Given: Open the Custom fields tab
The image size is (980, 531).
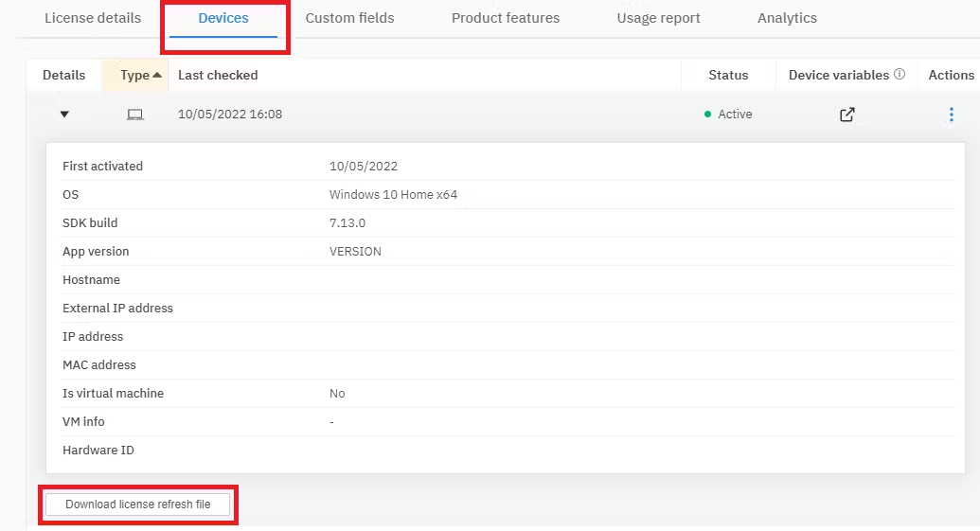Looking at the screenshot, I should [349, 18].
